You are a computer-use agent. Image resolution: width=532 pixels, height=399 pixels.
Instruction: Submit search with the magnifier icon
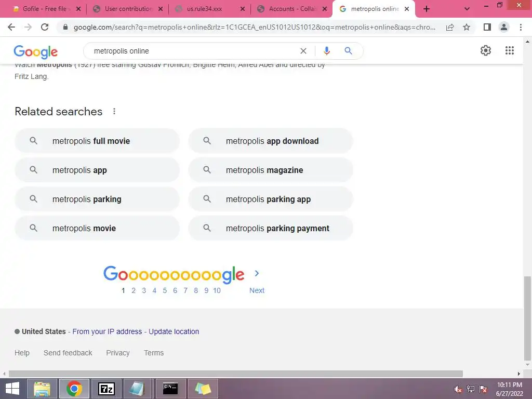tap(348, 51)
